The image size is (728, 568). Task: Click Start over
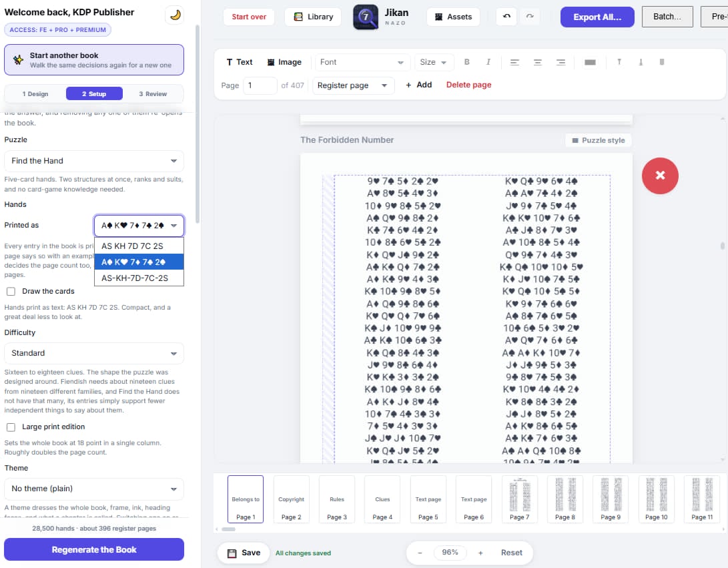(x=249, y=17)
